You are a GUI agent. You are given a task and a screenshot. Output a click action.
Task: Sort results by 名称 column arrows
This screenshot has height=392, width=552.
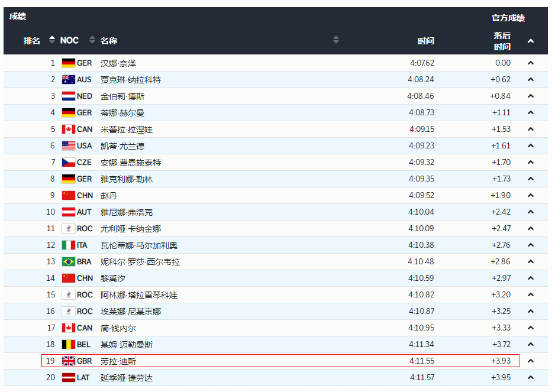pyautogui.click(x=336, y=40)
